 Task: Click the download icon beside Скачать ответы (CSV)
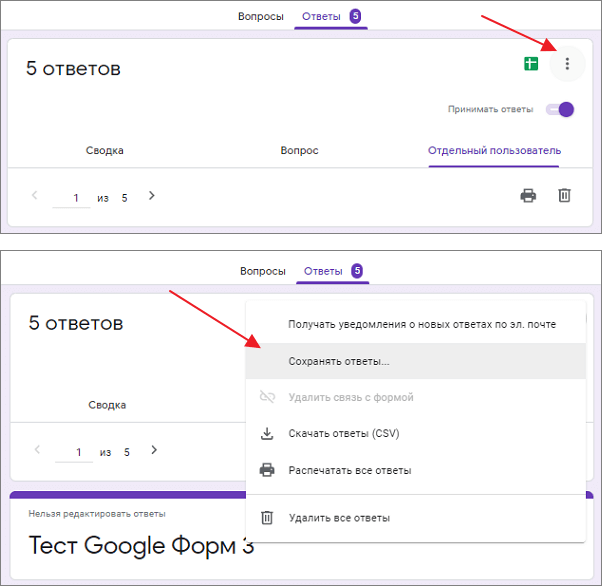267,434
